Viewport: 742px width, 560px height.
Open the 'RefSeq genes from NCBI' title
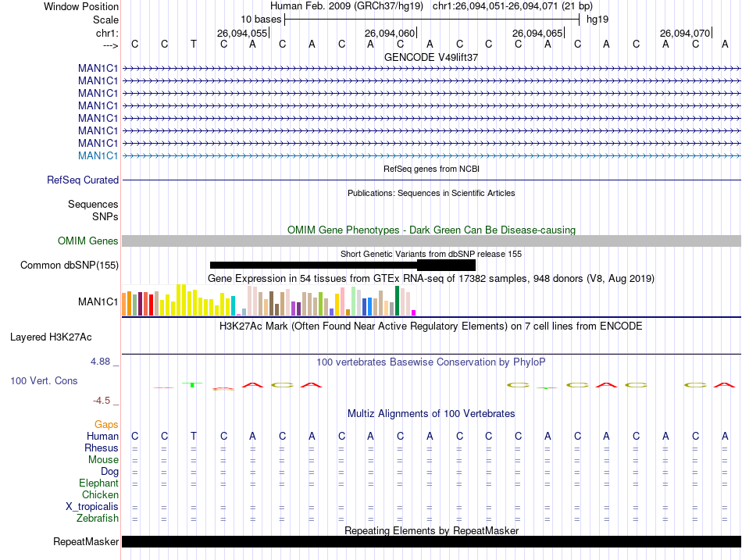pos(431,169)
